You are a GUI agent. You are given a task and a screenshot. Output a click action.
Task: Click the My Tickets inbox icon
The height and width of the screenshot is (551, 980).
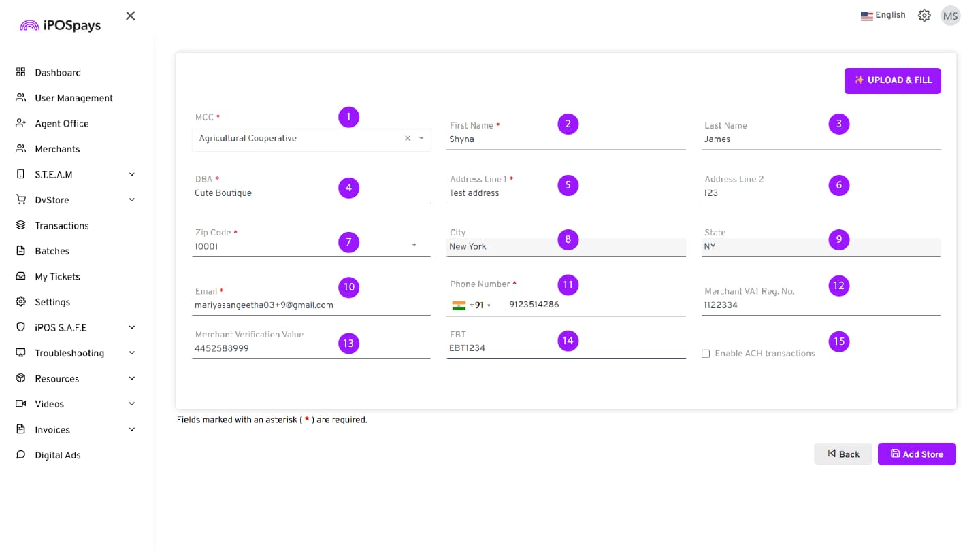[x=20, y=277]
